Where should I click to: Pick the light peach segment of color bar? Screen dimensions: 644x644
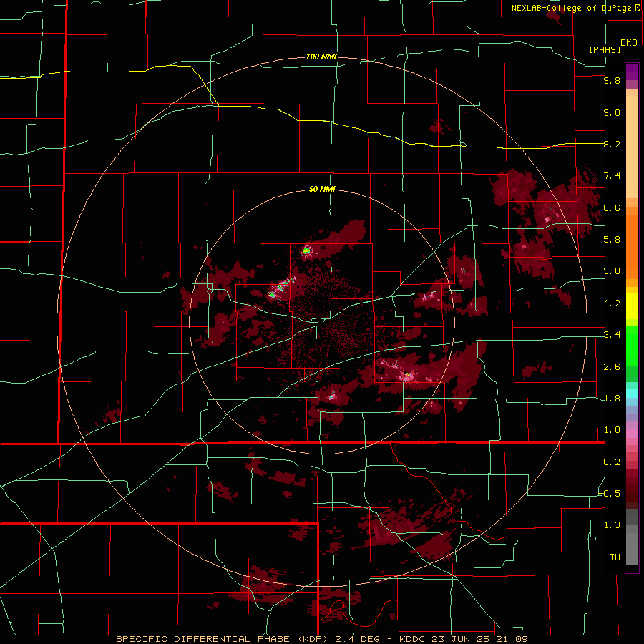pos(632,148)
